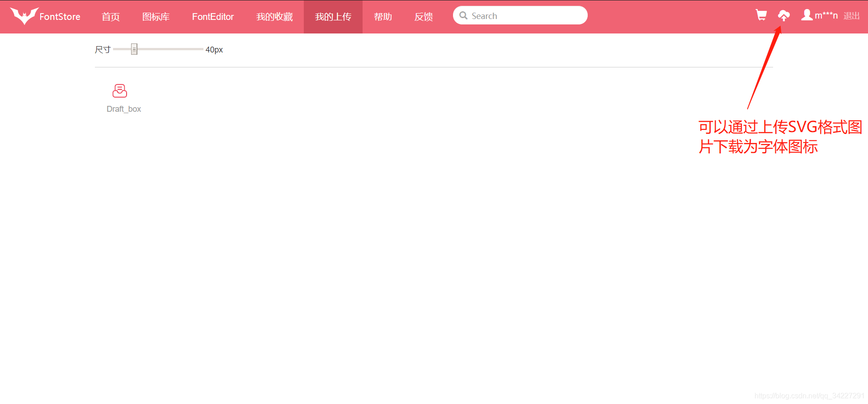Open the shopping cart icon

(761, 15)
